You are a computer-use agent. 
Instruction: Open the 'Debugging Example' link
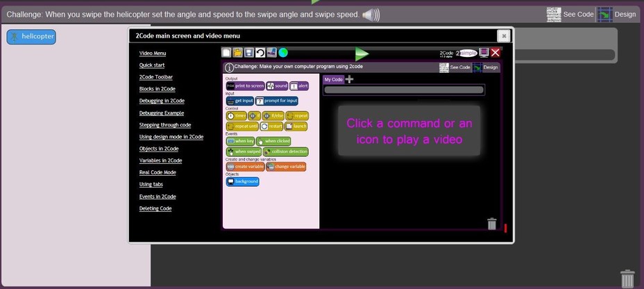(x=162, y=113)
